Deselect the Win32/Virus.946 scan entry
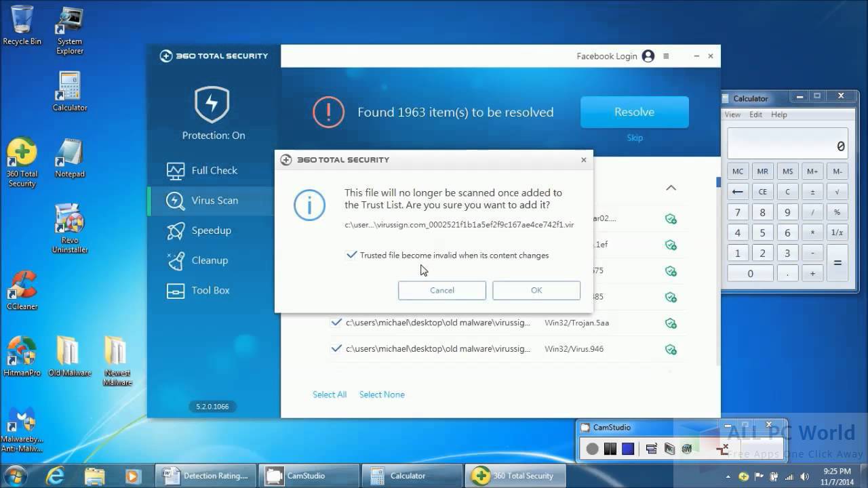The height and width of the screenshot is (488, 868). [336, 348]
